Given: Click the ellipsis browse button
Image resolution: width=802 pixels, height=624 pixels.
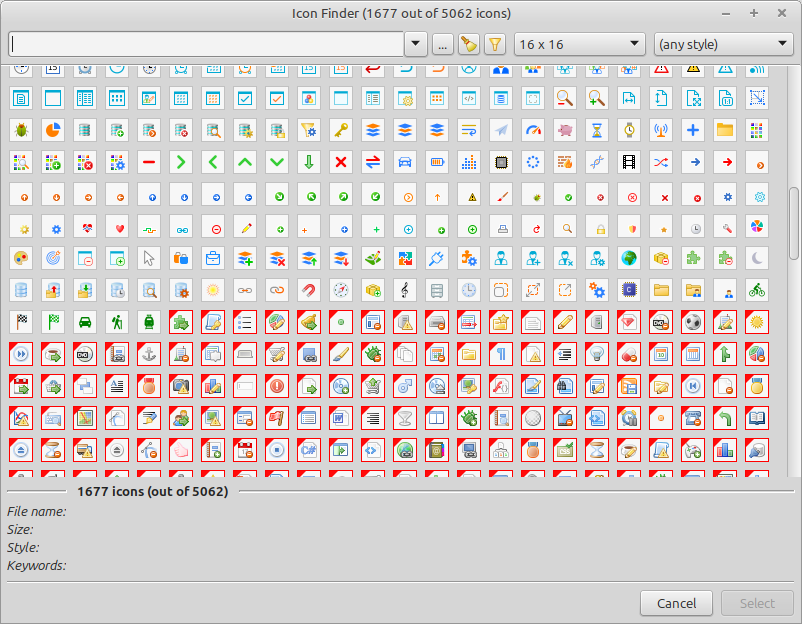Looking at the screenshot, I should pos(443,44).
